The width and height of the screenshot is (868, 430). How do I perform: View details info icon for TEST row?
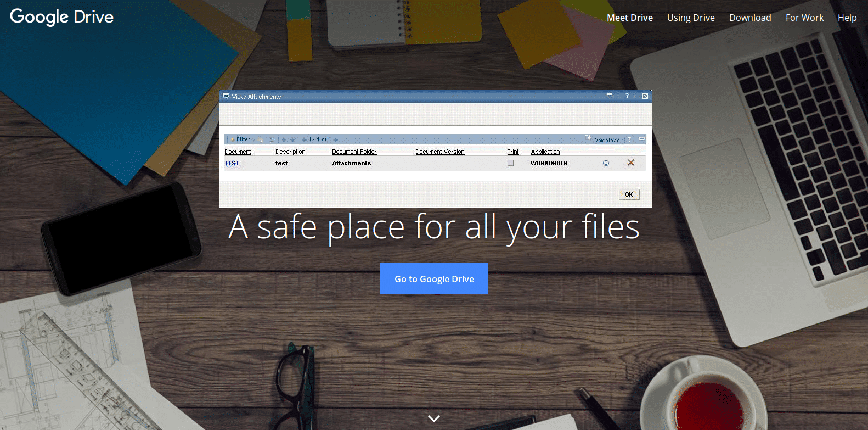[606, 163]
